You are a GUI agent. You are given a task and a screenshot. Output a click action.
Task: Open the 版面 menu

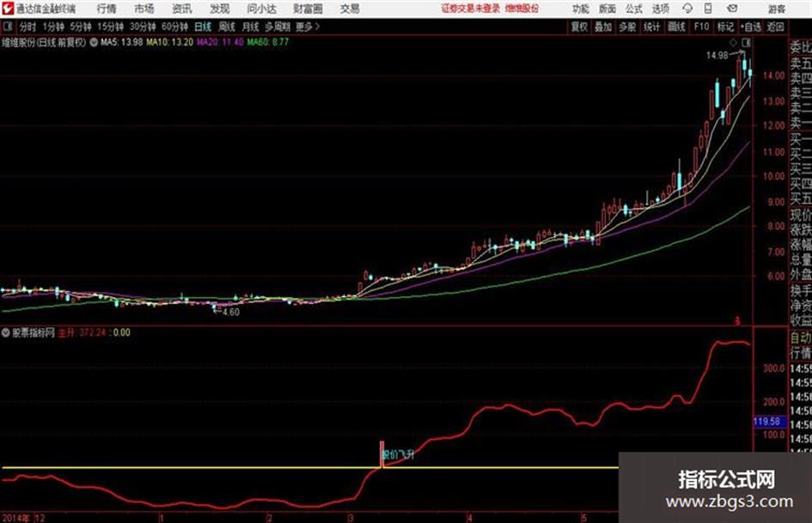[607, 9]
